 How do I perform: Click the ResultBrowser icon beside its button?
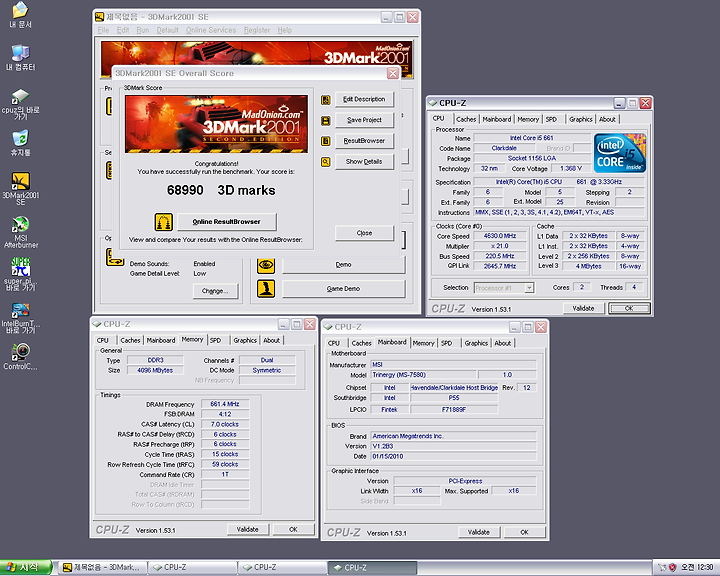tap(326, 141)
